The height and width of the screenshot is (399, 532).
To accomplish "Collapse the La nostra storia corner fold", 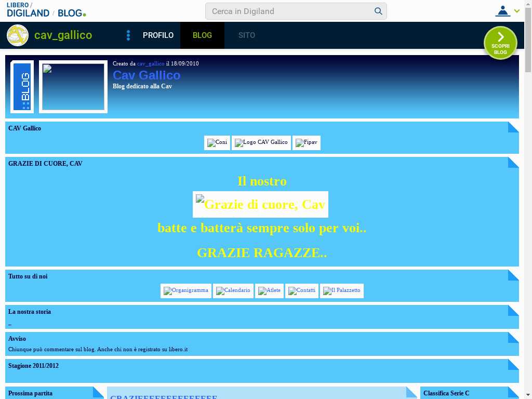I will pyautogui.click(x=513, y=310).
